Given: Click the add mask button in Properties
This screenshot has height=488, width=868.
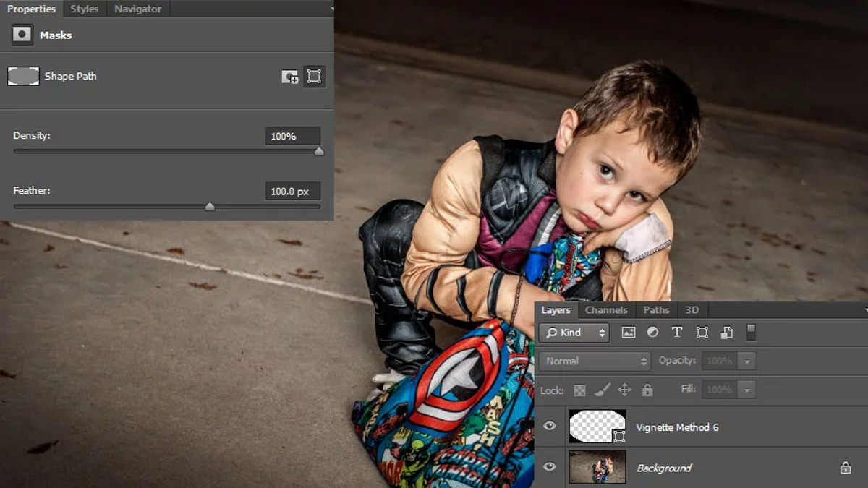Looking at the screenshot, I should point(289,76).
